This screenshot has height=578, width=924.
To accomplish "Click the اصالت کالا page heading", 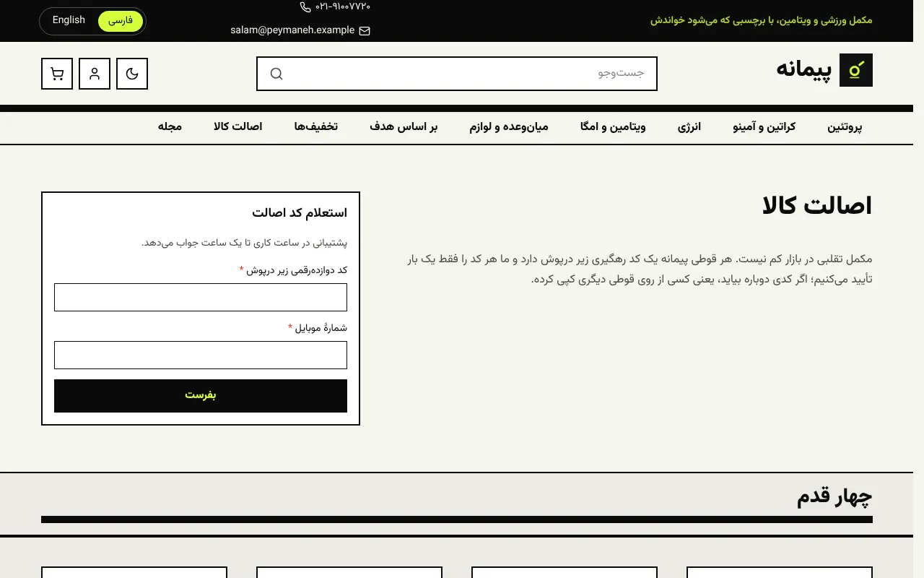I will point(817,207).
